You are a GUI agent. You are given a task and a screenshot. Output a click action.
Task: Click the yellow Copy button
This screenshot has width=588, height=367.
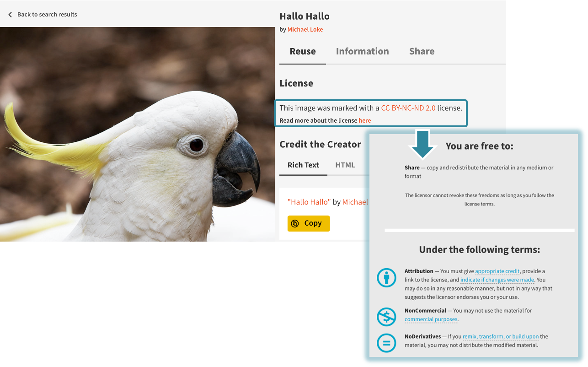309,223
